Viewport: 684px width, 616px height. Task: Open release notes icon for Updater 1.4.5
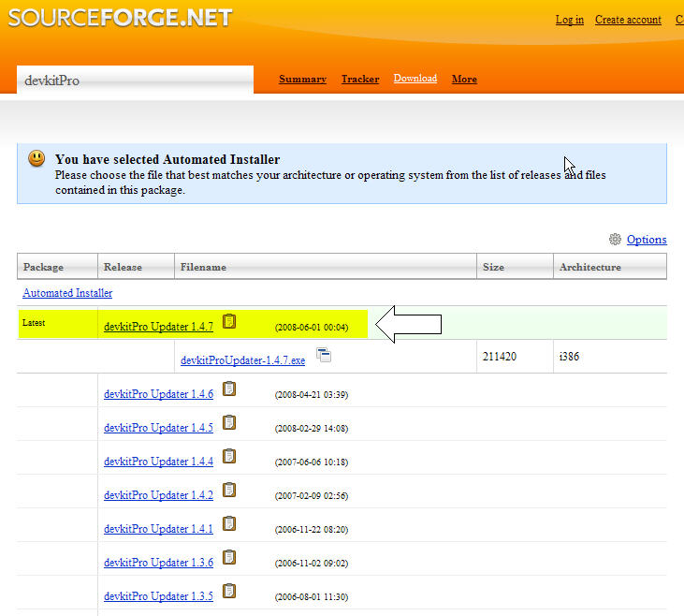229,423
